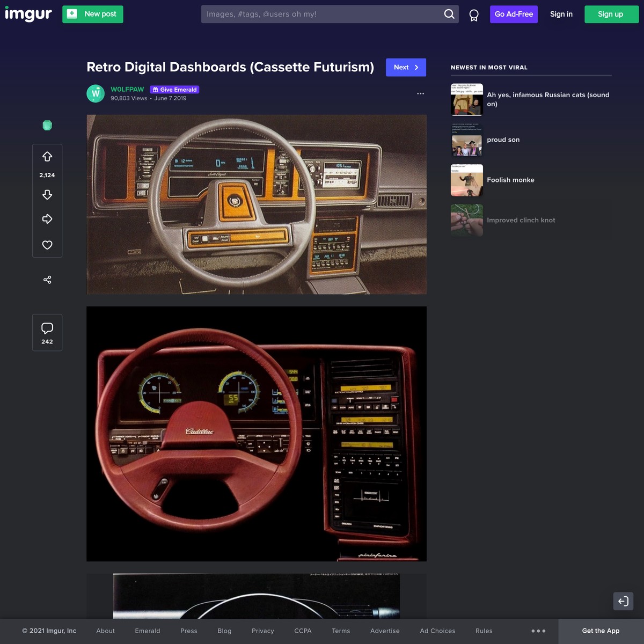This screenshot has height=644, width=644.
Task: Click the imgur logo to go home
Action: coord(28,14)
